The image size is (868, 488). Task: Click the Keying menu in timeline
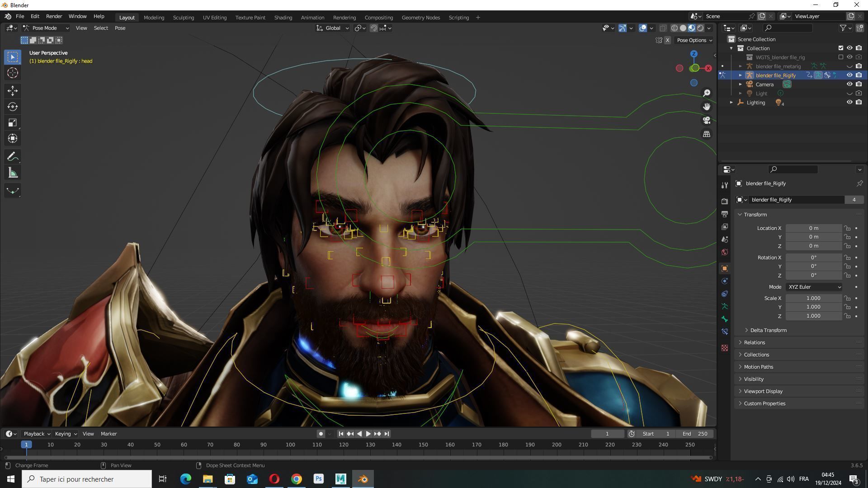click(x=65, y=434)
